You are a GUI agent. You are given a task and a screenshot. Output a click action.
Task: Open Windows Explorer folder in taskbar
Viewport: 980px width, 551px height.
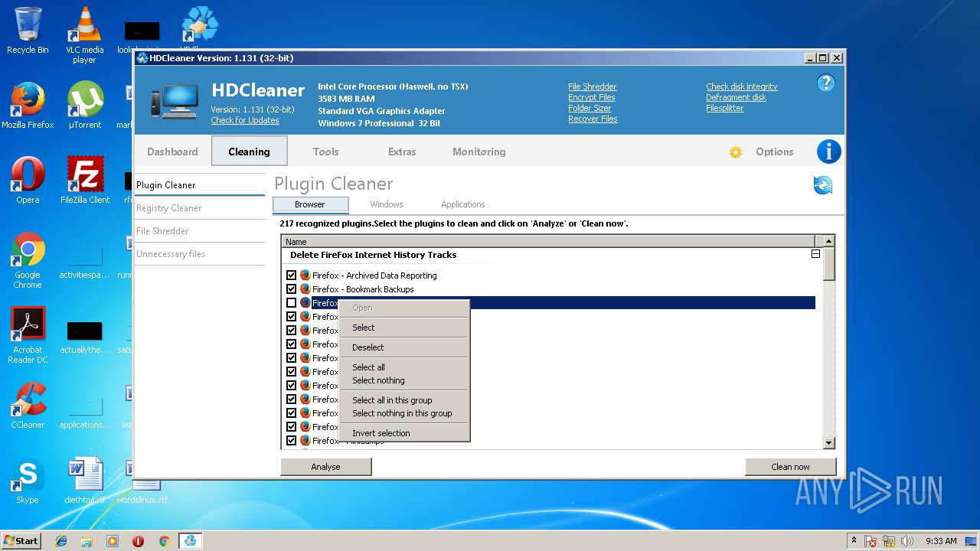pyautogui.click(x=87, y=541)
